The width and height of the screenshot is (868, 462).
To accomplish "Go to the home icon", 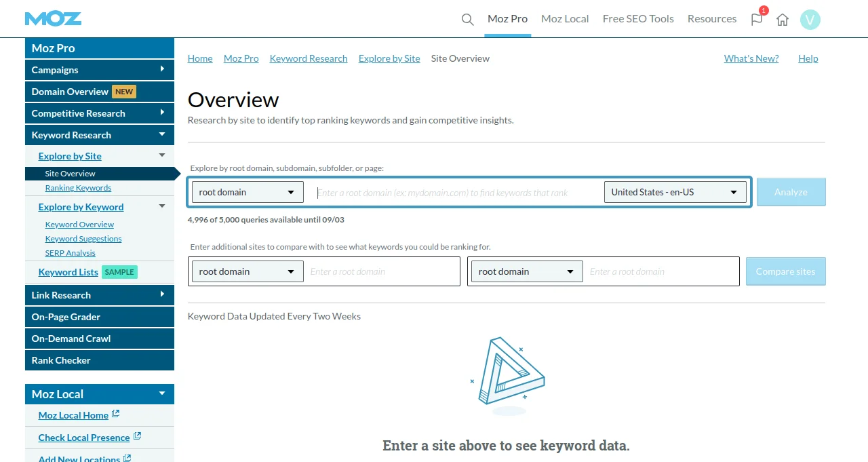I will (783, 19).
